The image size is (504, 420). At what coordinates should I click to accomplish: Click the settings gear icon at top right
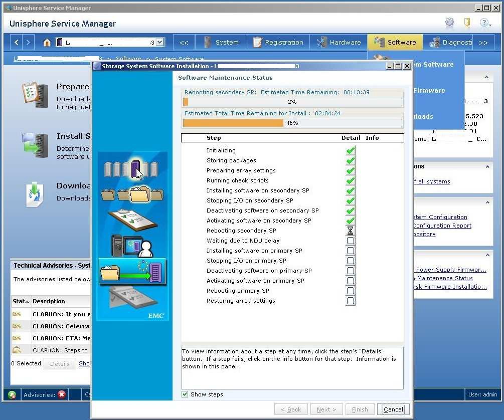click(449, 23)
